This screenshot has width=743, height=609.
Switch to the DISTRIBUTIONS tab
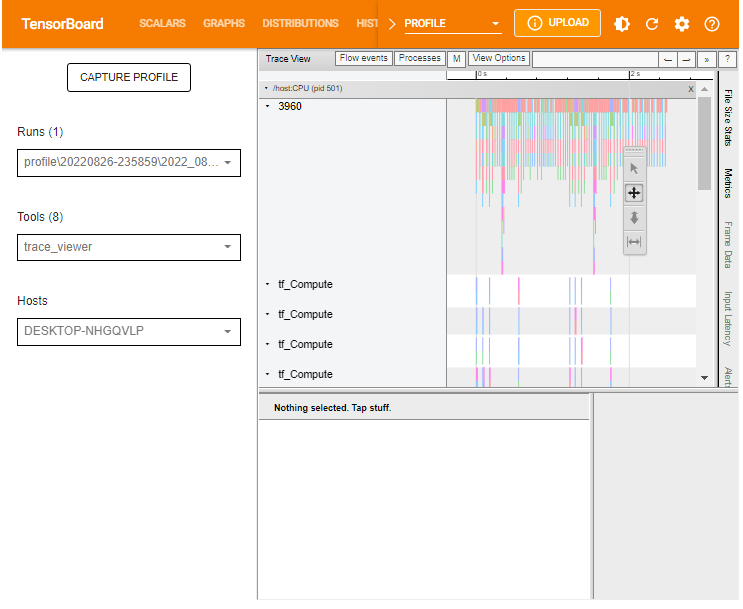coord(300,23)
